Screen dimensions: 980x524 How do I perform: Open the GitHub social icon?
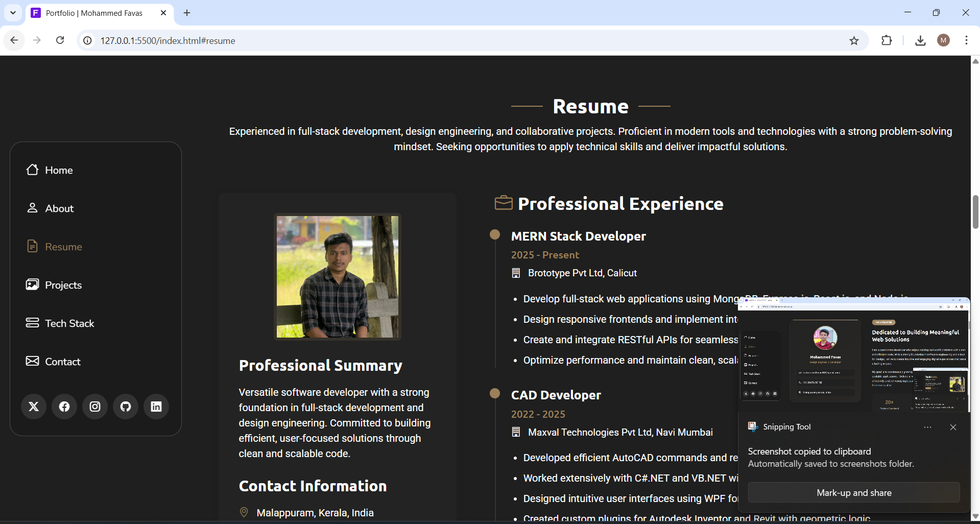pyautogui.click(x=126, y=407)
